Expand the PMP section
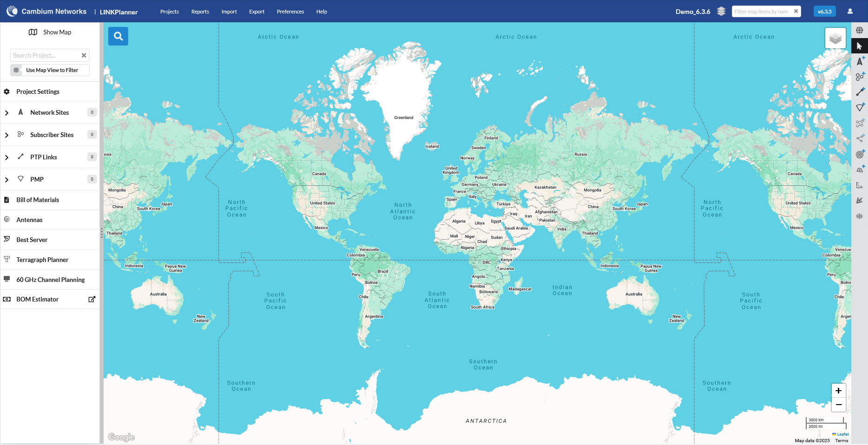Image resolution: width=868 pixels, height=445 pixels. [7, 180]
